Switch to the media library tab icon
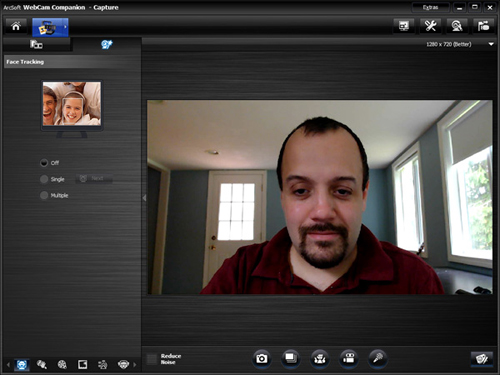 (36, 44)
